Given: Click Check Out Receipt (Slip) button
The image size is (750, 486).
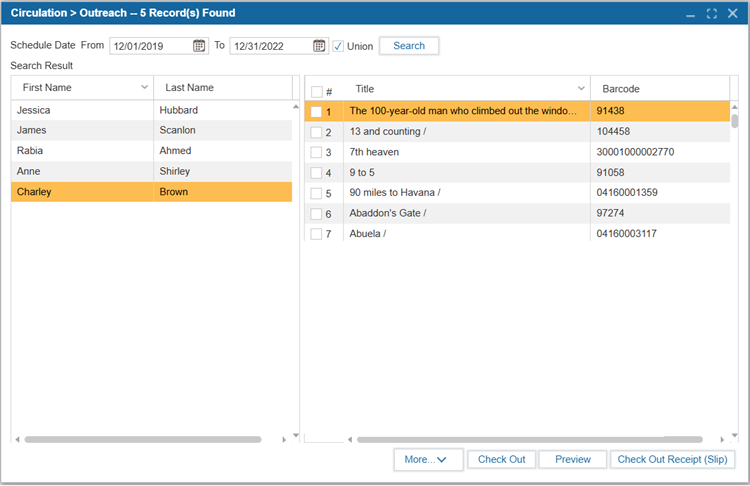Looking at the screenshot, I should (x=672, y=460).
